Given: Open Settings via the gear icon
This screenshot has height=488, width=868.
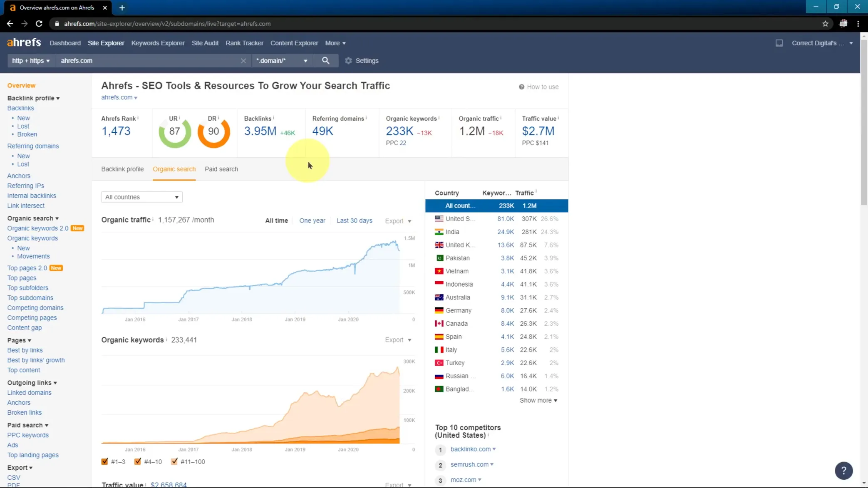Looking at the screenshot, I should tap(349, 61).
